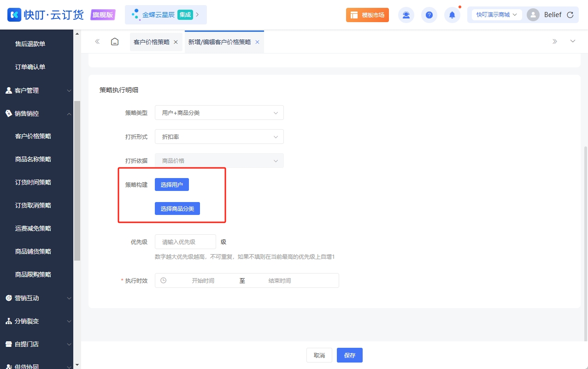Open the notifications bell icon
The image size is (588, 369).
452,15
